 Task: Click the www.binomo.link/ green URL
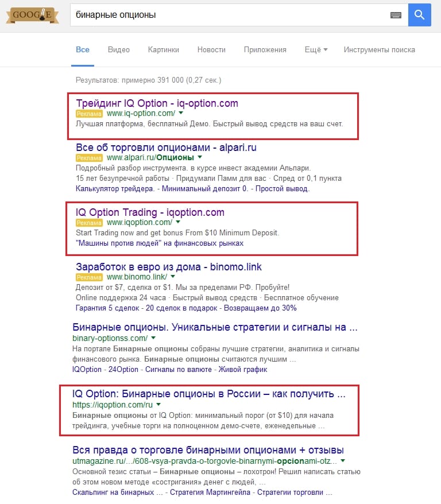tap(137, 277)
